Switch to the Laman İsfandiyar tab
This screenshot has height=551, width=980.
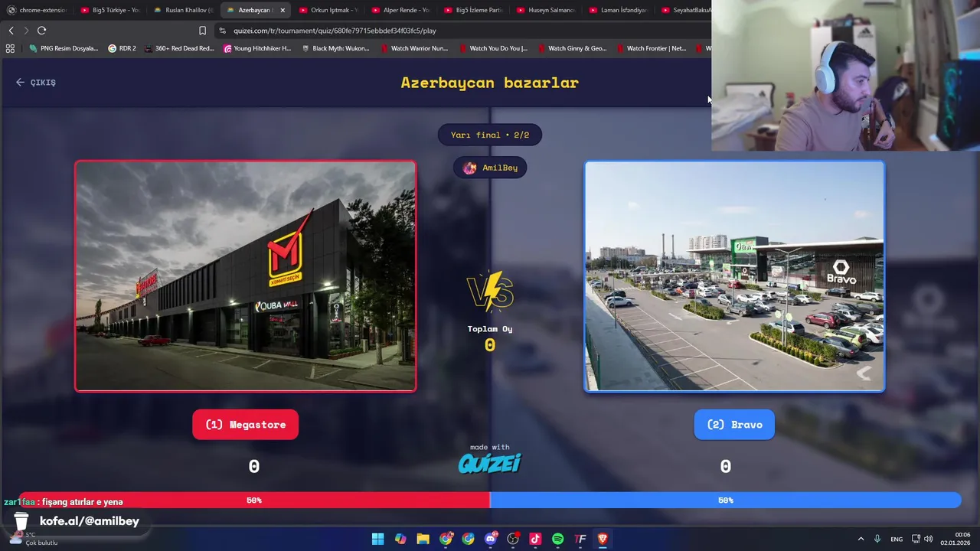coord(619,10)
